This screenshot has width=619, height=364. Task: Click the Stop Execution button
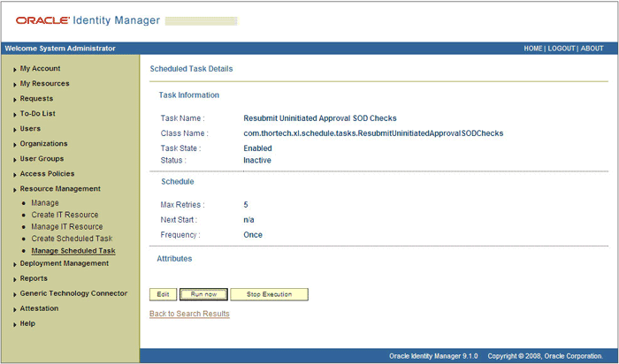point(269,294)
